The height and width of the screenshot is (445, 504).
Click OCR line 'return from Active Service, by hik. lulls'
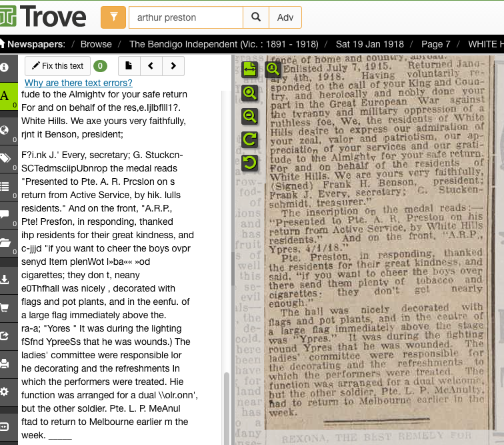[x=101, y=195]
